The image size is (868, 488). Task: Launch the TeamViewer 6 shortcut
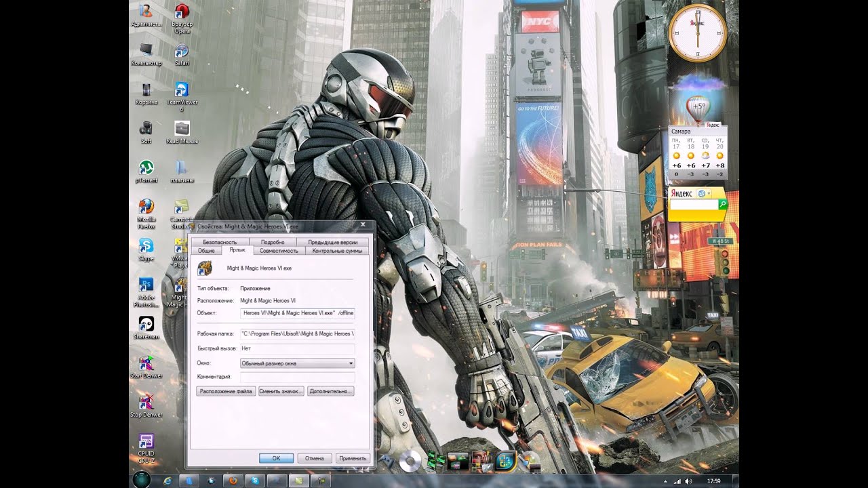pos(182,96)
